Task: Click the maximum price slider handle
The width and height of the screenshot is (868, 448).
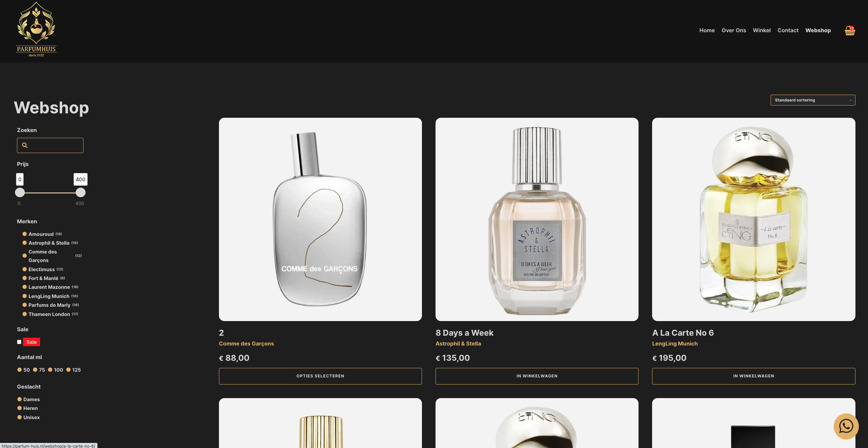Action: click(80, 192)
